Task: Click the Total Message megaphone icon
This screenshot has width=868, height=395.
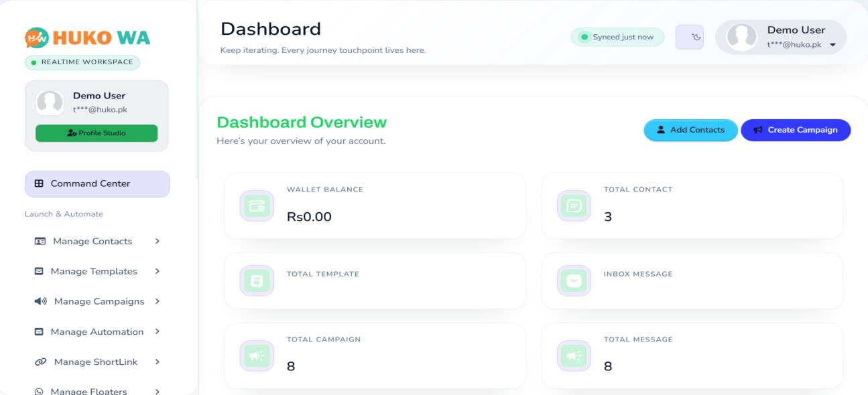Action: click(x=574, y=356)
